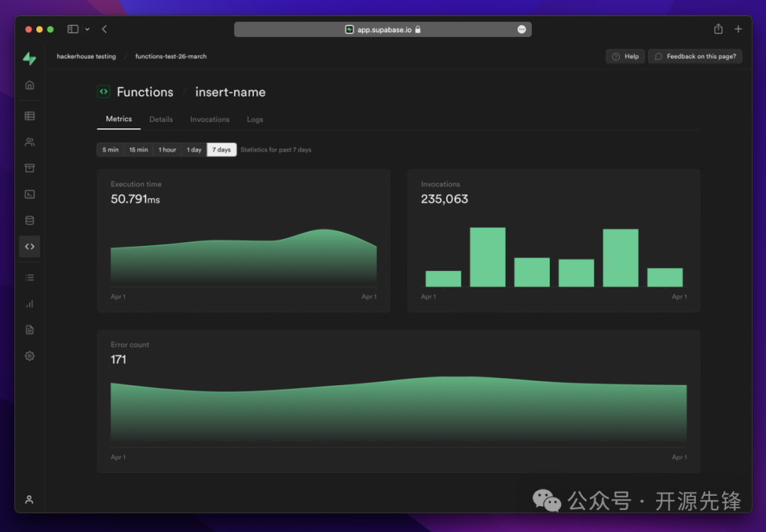Open the Database icon in sidebar
The width and height of the screenshot is (766, 532).
pos(30,221)
